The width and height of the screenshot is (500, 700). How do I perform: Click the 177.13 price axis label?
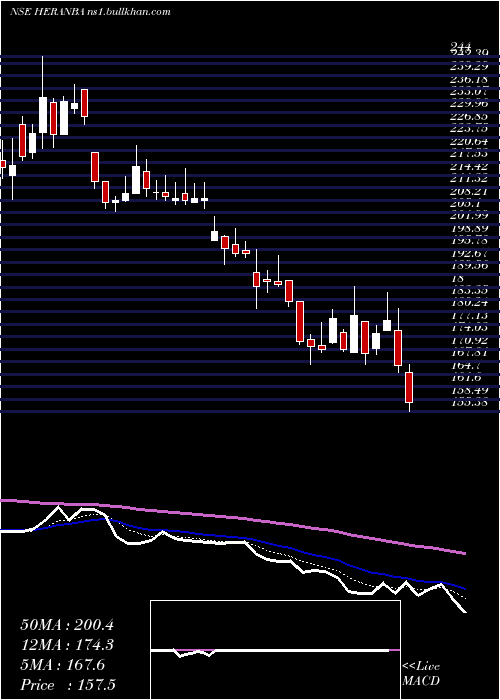[x=468, y=316]
